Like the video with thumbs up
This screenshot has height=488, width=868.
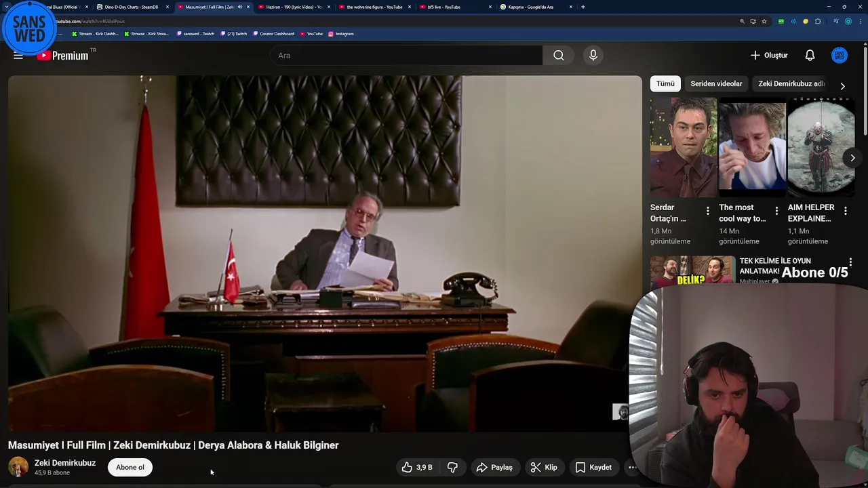(407, 467)
